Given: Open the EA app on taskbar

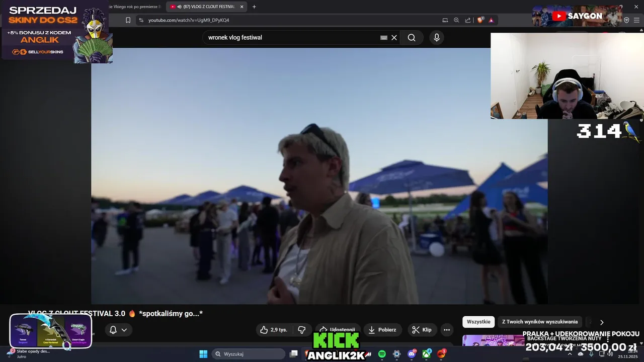Looking at the screenshot, I should point(441,354).
